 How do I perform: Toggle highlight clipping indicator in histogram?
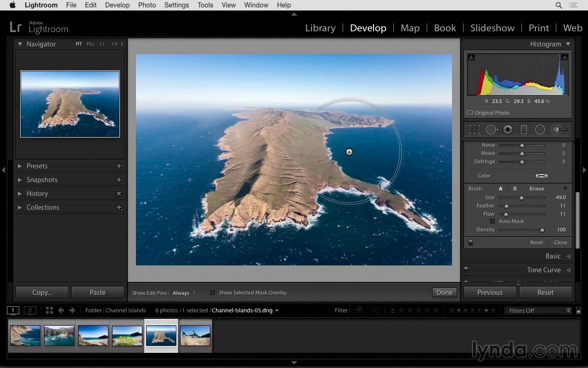click(x=565, y=57)
